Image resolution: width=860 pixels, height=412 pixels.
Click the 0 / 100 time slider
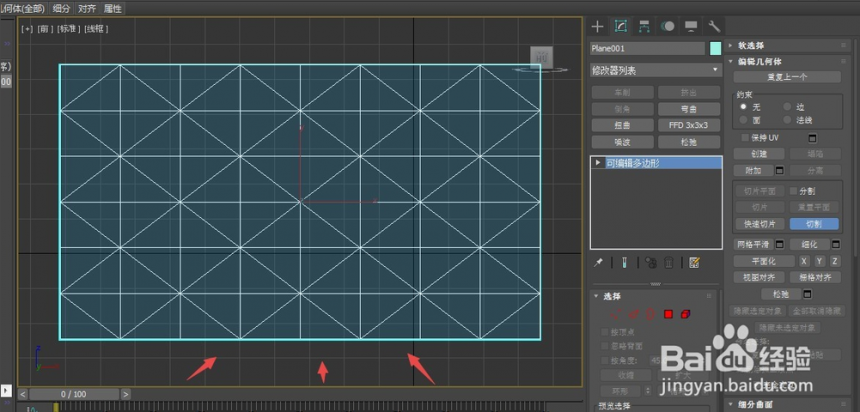pyautogui.click(x=74, y=394)
